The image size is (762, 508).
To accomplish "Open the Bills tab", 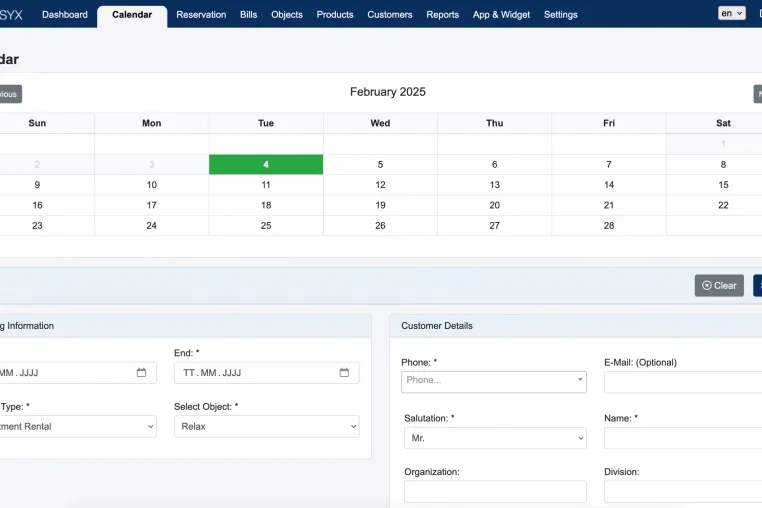I will pyautogui.click(x=248, y=15).
